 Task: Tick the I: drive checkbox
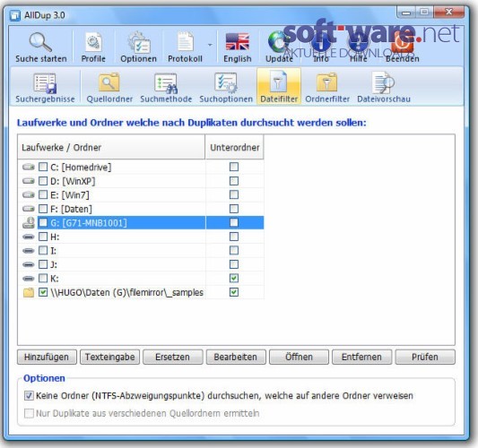tap(43, 250)
